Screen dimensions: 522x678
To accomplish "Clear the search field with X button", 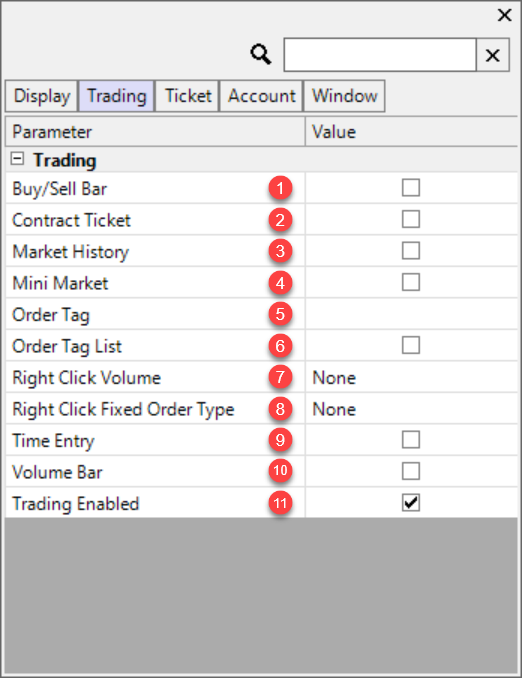I will pyautogui.click(x=493, y=55).
